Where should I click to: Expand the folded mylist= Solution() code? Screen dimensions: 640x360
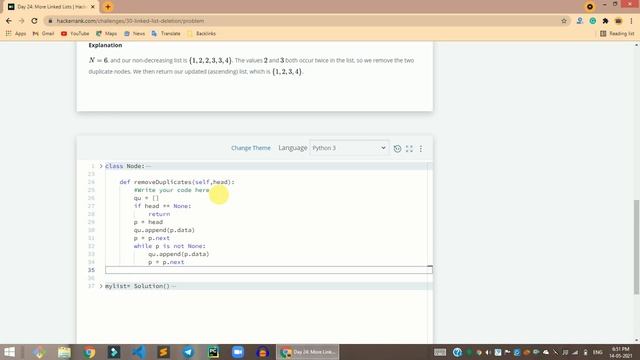click(101, 286)
